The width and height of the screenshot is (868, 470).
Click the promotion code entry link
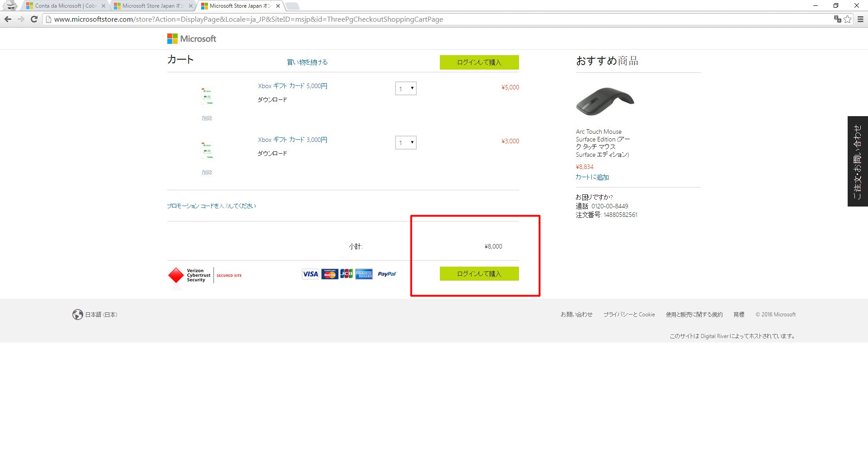211,206
